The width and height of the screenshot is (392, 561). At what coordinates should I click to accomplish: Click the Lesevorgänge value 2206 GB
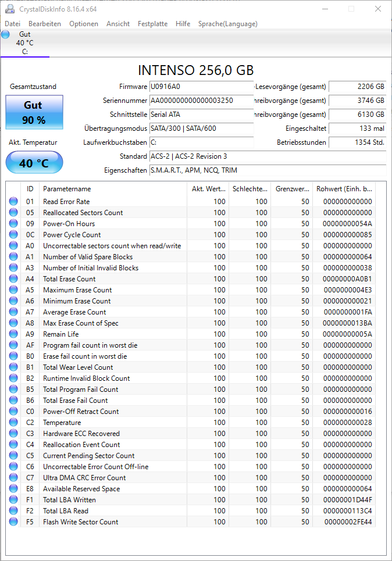pyautogui.click(x=358, y=87)
